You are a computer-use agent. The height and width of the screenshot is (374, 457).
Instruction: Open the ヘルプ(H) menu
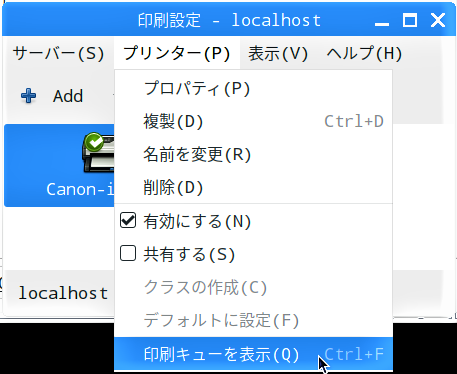tap(364, 54)
